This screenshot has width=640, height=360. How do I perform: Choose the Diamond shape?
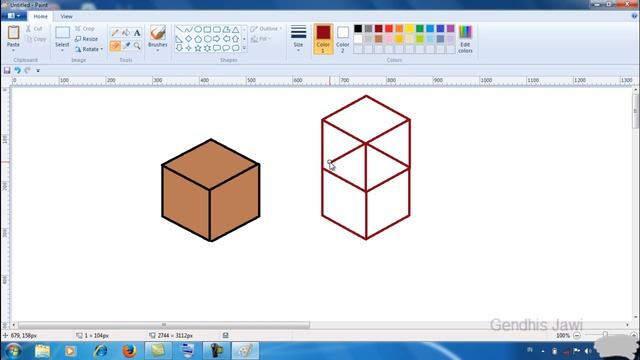pyautogui.click(x=188, y=39)
